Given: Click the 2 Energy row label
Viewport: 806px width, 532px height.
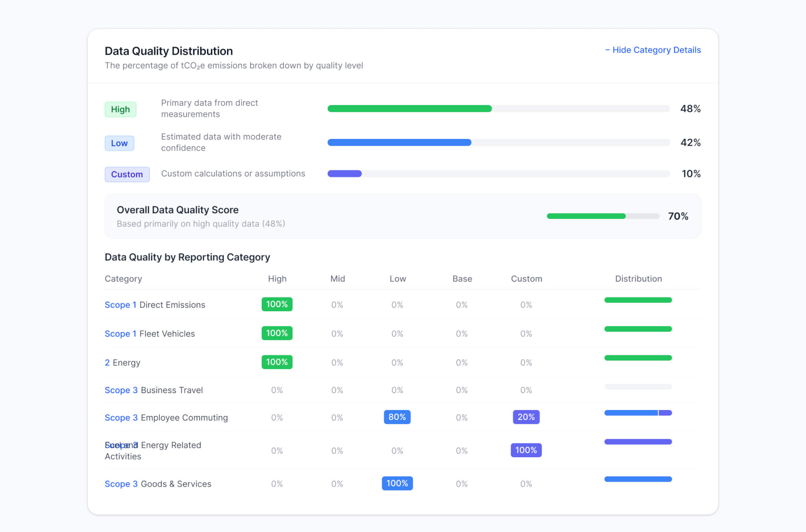Looking at the screenshot, I should 122,362.
